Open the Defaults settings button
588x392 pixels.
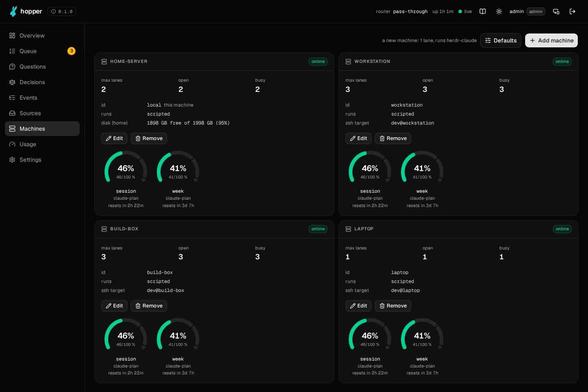501,40
